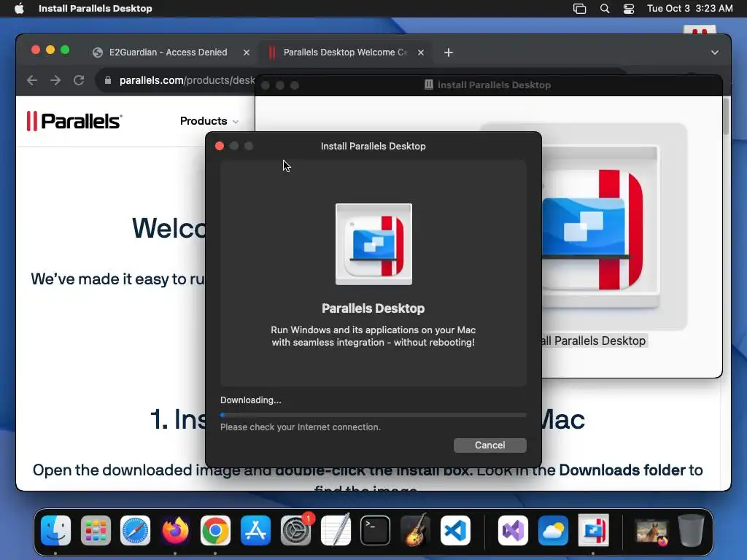Launch Terminal from the Dock
This screenshot has width=747, height=560.
pos(376,531)
